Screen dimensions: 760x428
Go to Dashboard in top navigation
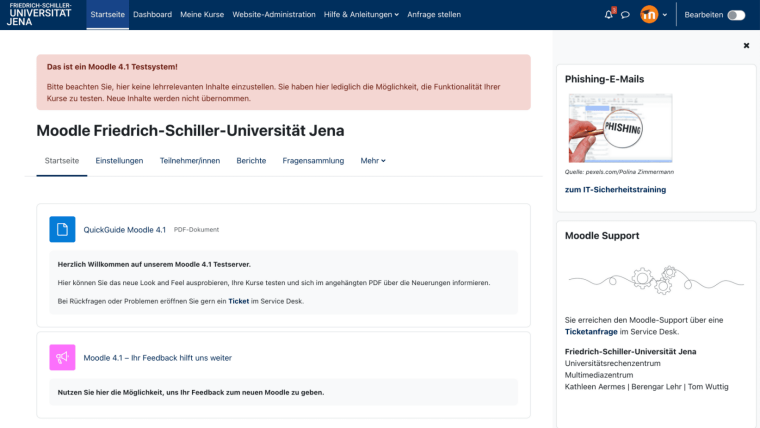pos(153,15)
